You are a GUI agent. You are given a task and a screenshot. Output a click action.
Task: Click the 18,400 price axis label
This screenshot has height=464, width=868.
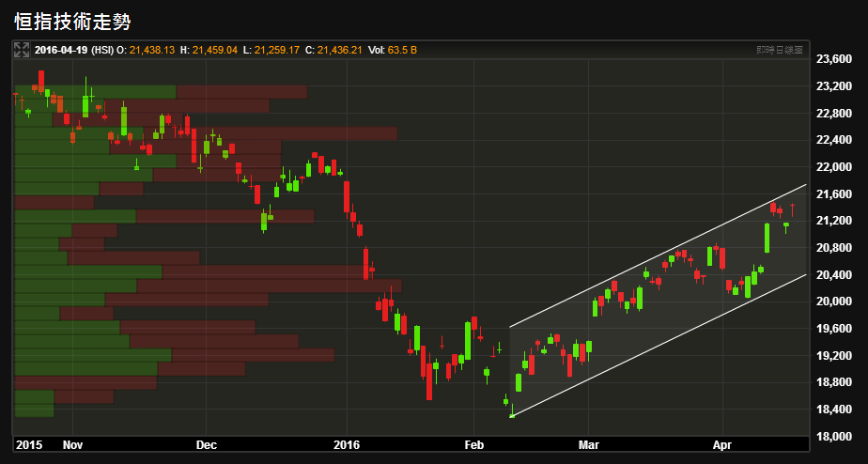click(x=833, y=410)
